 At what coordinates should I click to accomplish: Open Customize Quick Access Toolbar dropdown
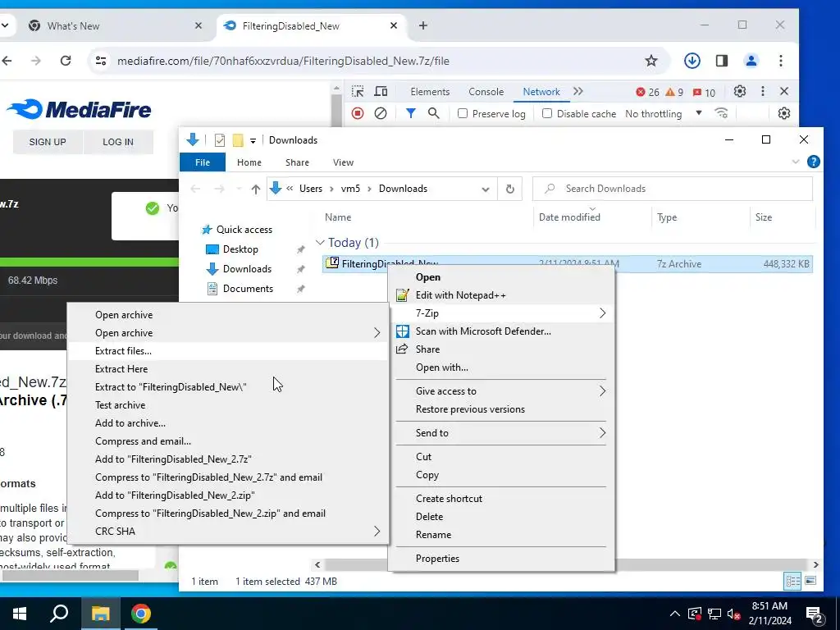[253, 140]
